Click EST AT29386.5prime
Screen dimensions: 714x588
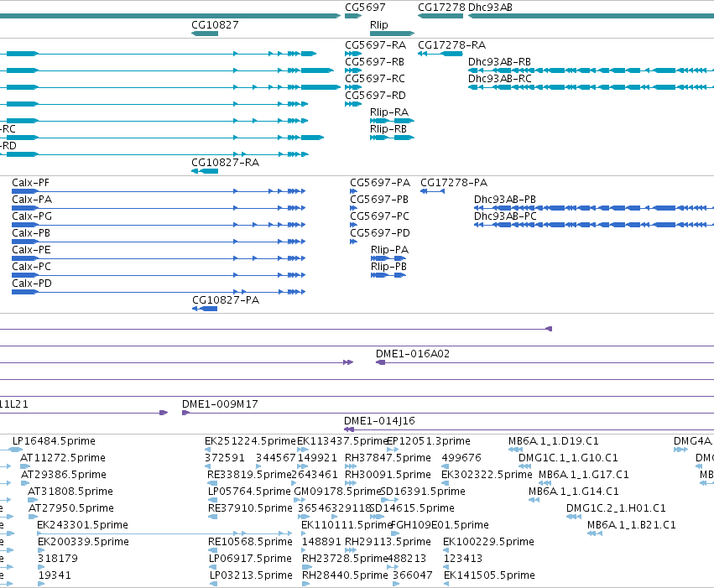pos(63,475)
